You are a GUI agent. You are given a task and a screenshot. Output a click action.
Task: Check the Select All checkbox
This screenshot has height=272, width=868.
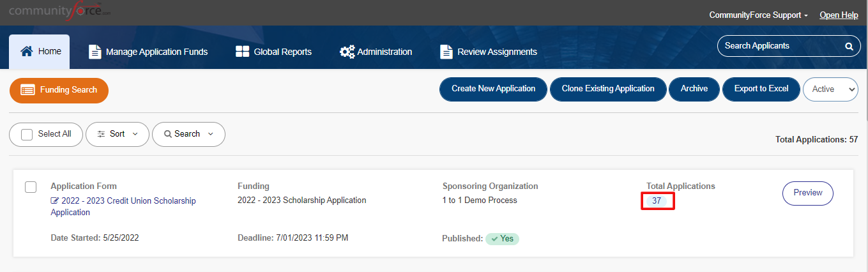coord(27,134)
